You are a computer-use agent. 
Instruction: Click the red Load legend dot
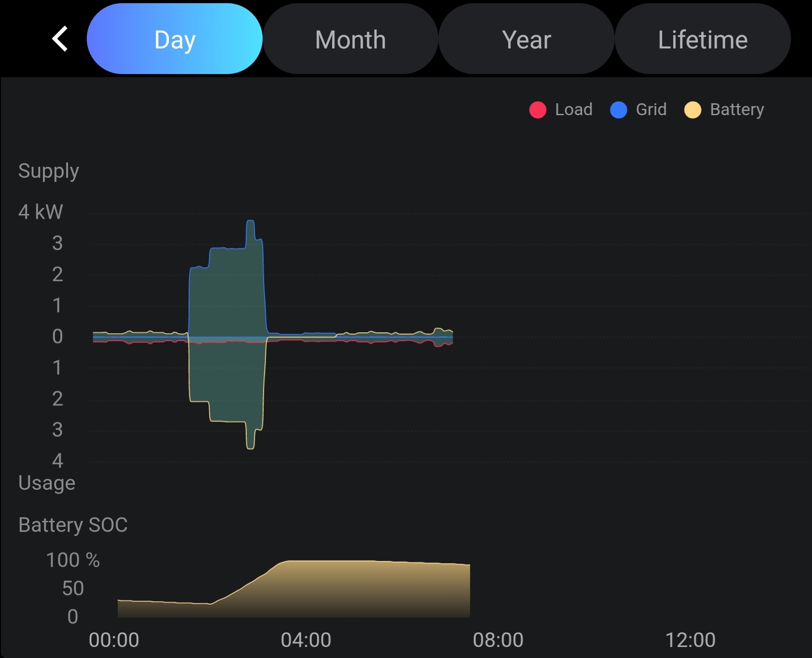coord(538,110)
